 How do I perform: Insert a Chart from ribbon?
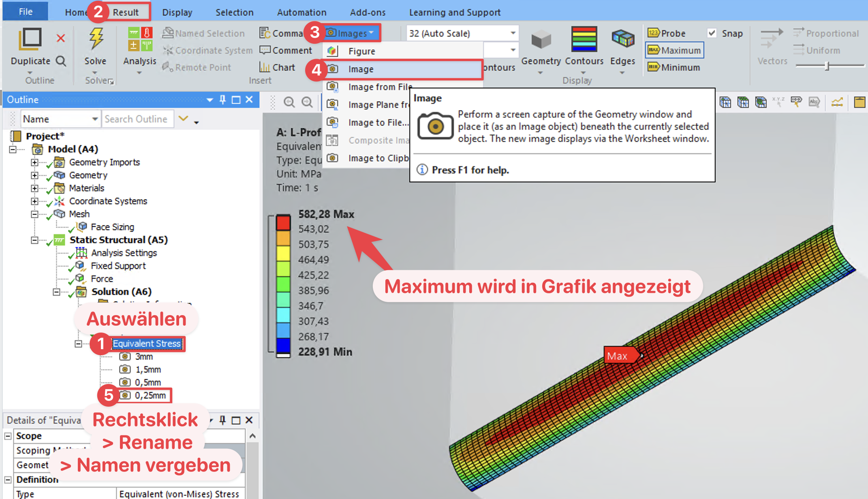277,67
